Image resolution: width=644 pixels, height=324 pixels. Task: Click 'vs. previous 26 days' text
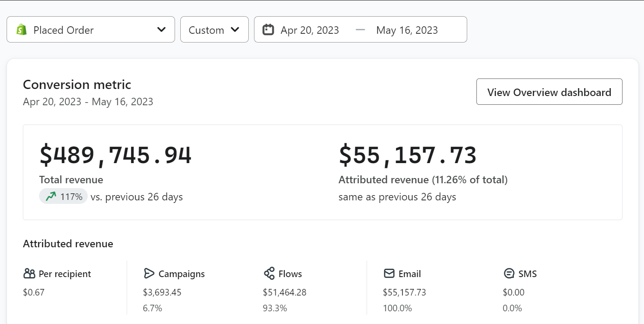pyautogui.click(x=136, y=197)
